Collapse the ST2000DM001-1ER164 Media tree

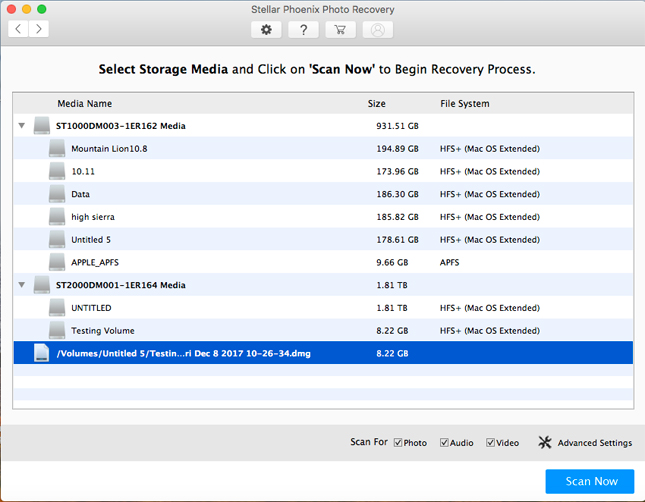pos(22,285)
